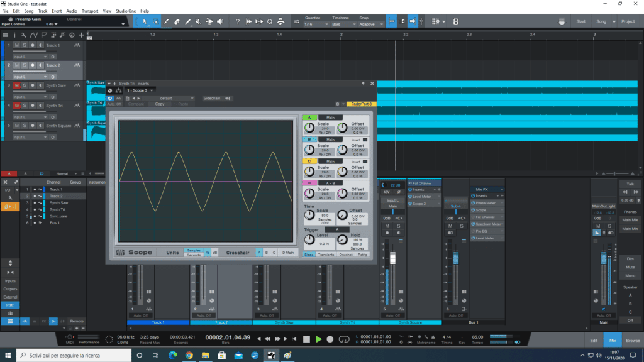Open the Timebase Bars dropdown
Image resolution: width=644 pixels, height=362 pixels.
[343, 25]
